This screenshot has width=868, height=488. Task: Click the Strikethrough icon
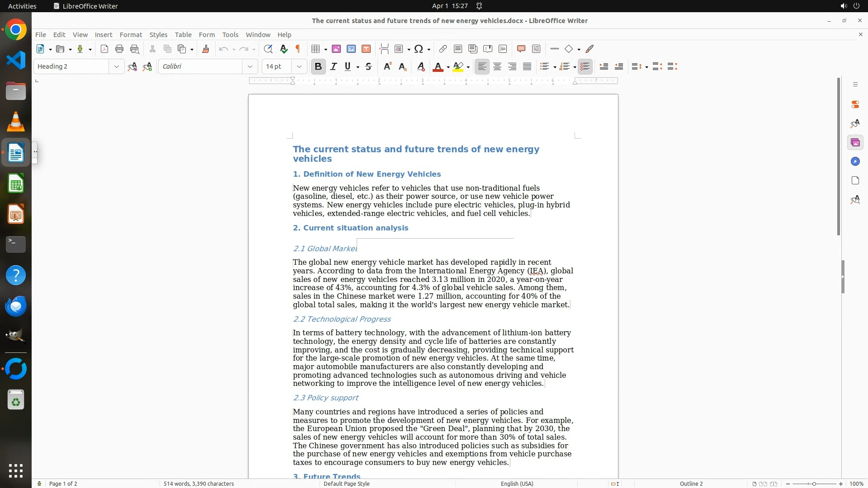pos(368,67)
